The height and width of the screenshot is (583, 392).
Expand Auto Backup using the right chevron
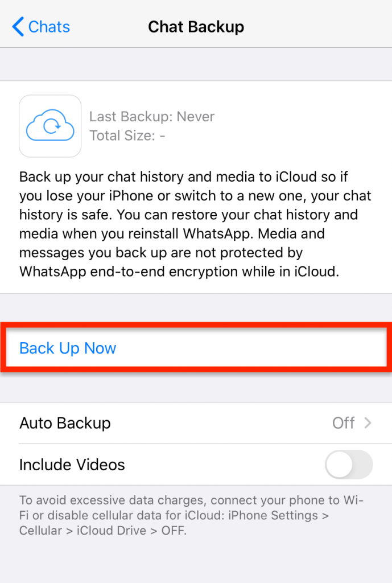[368, 423]
